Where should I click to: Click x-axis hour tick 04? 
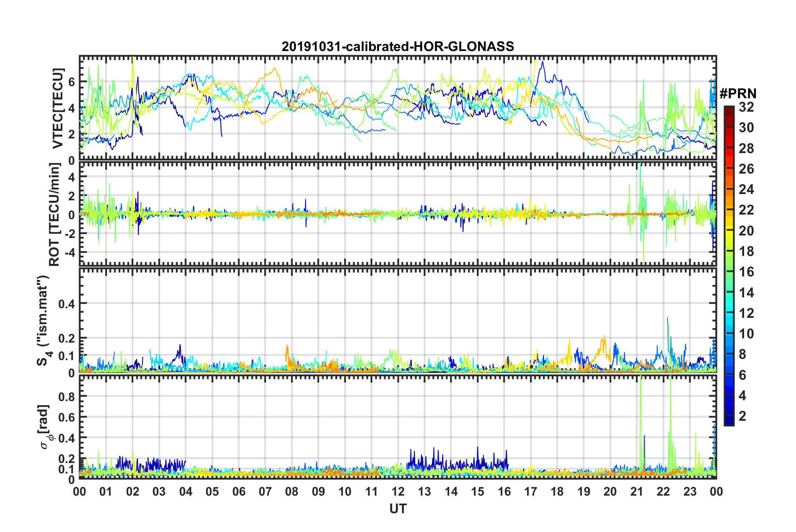click(x=186, y=491)
